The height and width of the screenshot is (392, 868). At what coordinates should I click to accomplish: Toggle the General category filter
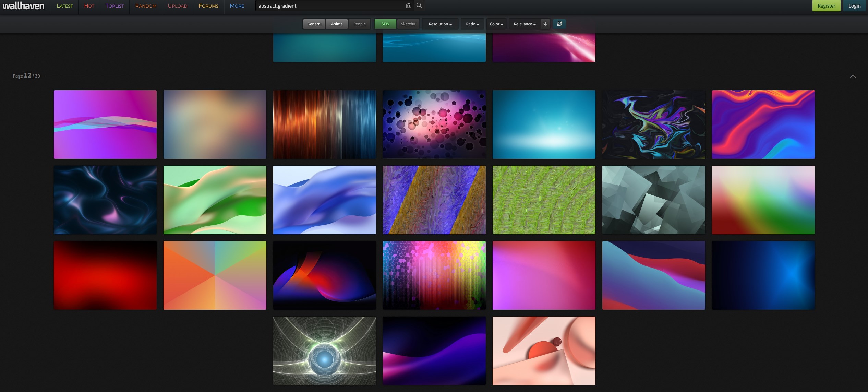tap(314, 24)
